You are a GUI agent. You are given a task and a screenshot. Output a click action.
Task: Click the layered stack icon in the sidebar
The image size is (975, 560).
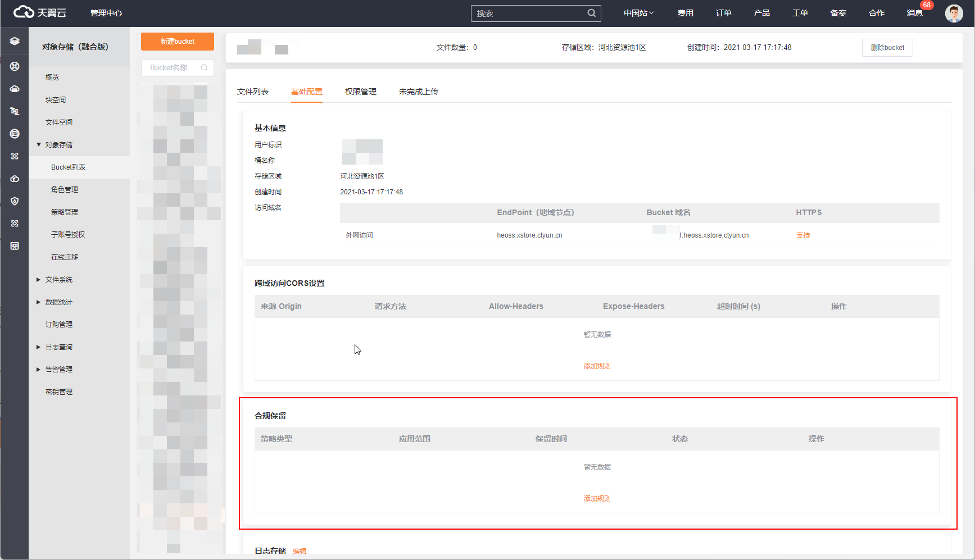tap(15, 41)
